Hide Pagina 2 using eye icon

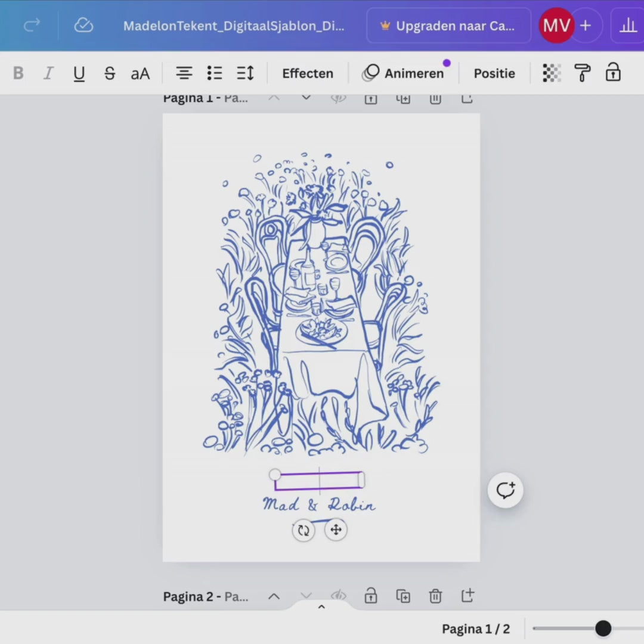tap(339, 596)
